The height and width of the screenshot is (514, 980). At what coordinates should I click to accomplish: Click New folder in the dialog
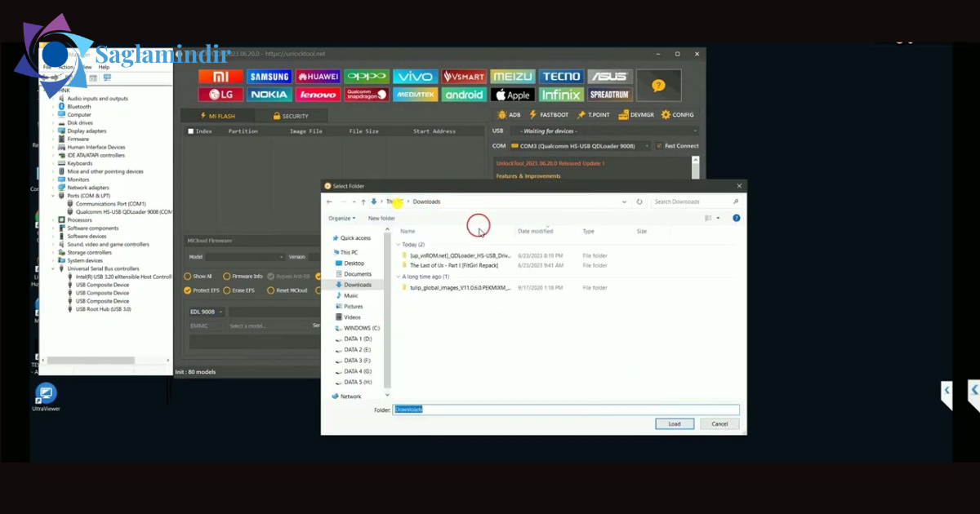click(381, 219)
